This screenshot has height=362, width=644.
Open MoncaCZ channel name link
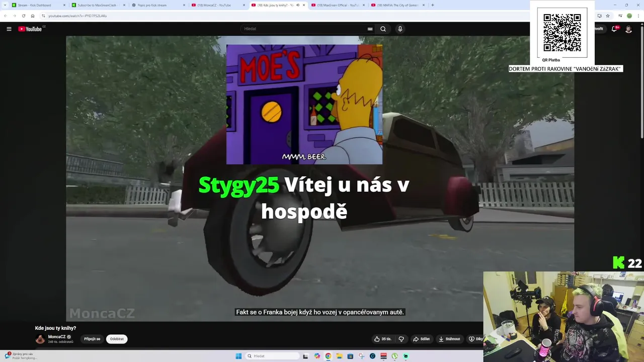[57, 337]
